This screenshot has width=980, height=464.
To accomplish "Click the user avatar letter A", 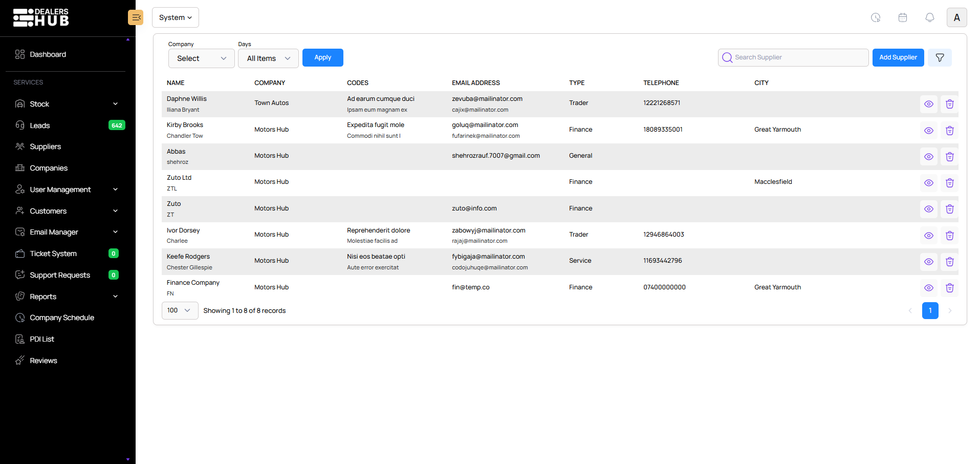I will pos(956,17).
